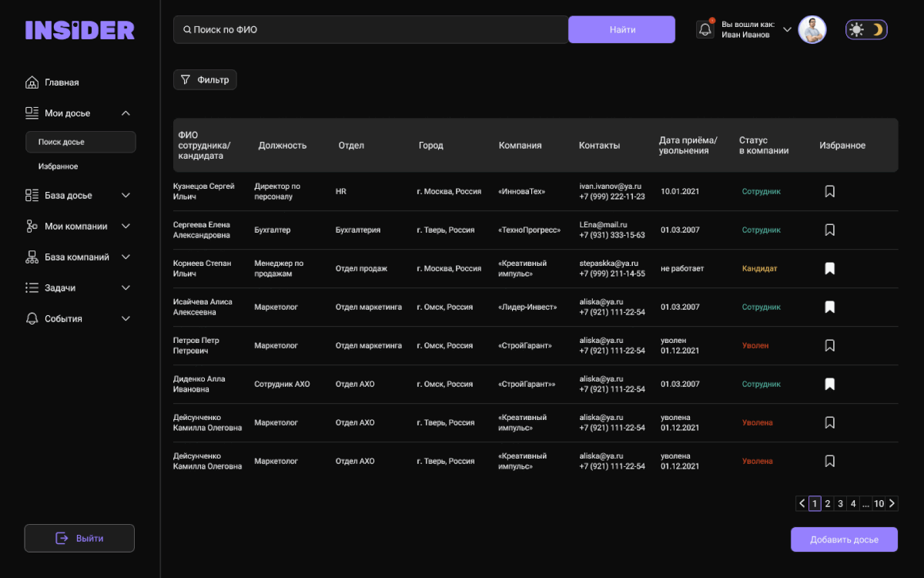The width and height of the screenshot is (924, 578).
Task: Collapse the Мои досье section chevron
Action: [x=126, y=113]
